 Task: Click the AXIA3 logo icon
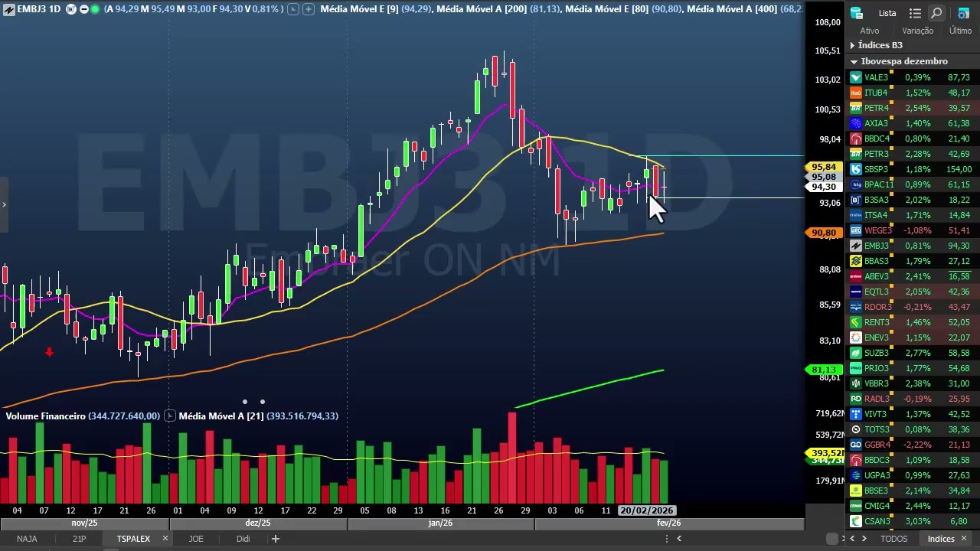856,123
